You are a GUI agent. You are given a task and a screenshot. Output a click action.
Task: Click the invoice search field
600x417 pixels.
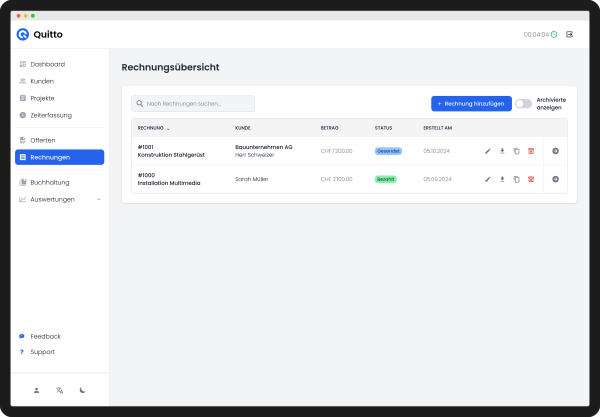(x=193, y=103)
